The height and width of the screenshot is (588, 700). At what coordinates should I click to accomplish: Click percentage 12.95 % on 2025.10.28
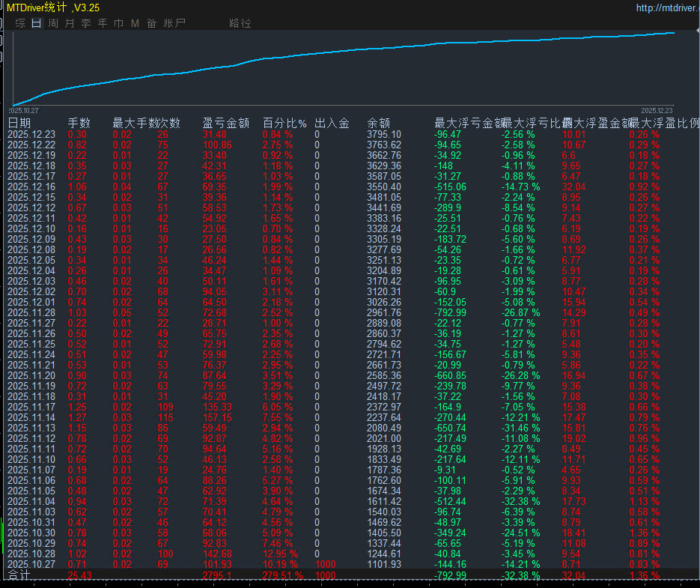pyautogui.click(x=280, y=554)
